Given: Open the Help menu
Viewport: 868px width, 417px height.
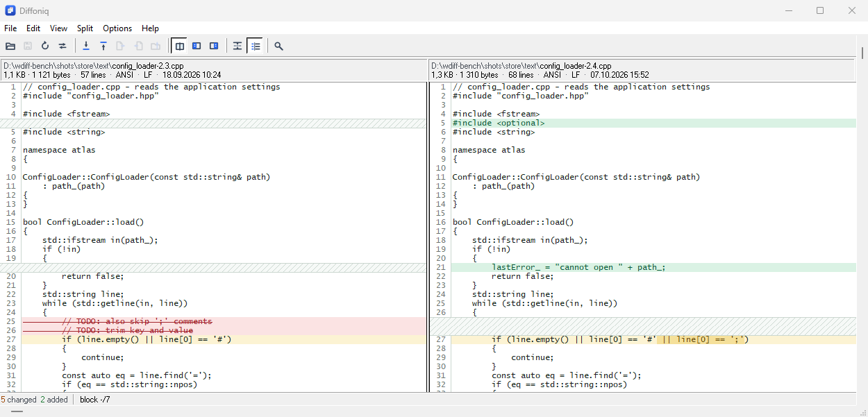Looking at the screenshot, I should click(150, 28).
